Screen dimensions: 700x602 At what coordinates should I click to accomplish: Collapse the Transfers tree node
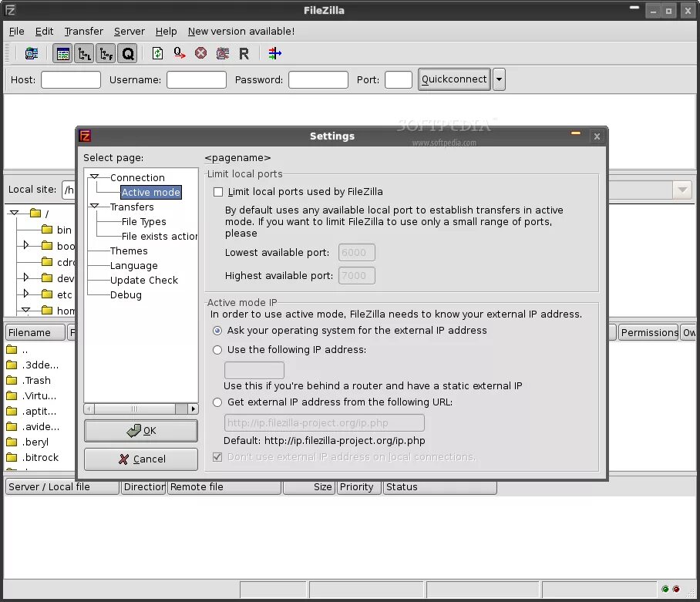(94, 206)
